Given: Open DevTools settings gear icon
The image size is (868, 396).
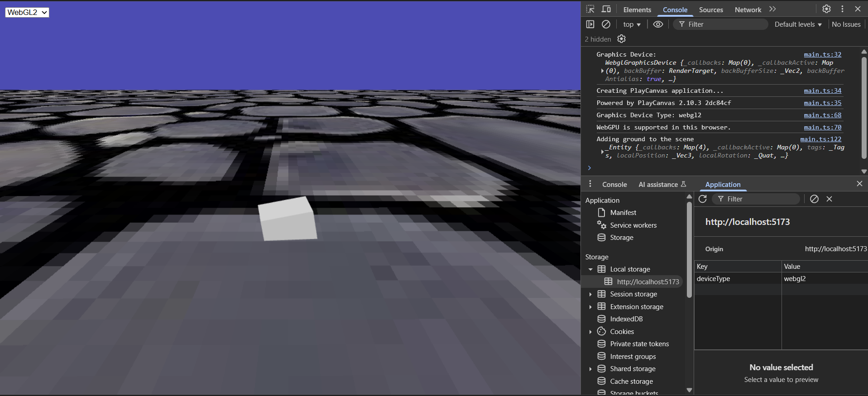Looking at the screenshot, I should pos(826,9).
